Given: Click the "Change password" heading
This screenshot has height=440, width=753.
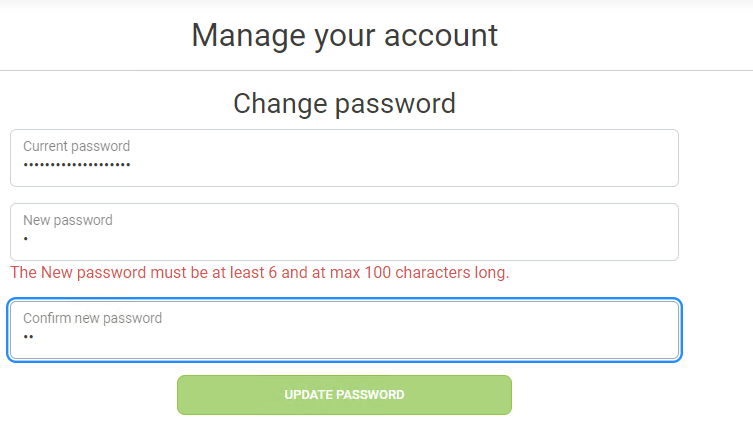Looking at the screenshot, I should (x=344, y=103).
